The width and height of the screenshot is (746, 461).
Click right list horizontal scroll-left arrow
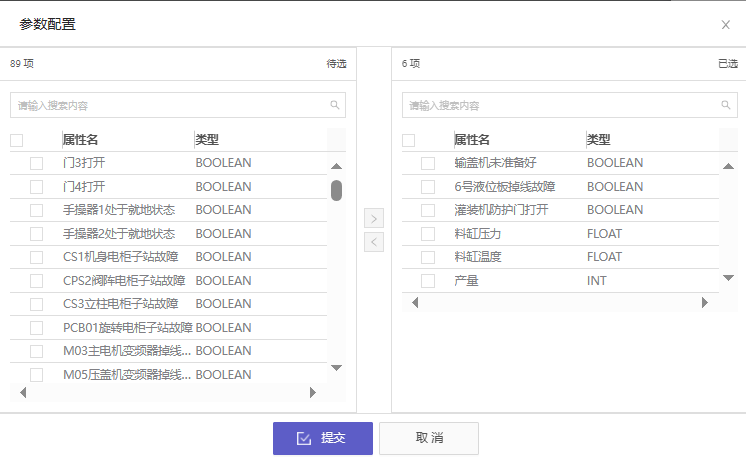(415, 303)
